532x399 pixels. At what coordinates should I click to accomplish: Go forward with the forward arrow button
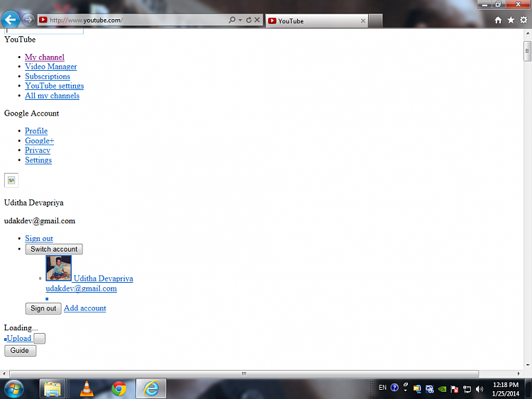[x=28, y=20]
